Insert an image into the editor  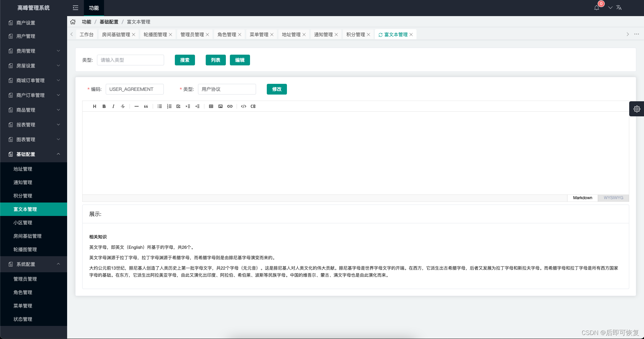[x=220, y=106]
